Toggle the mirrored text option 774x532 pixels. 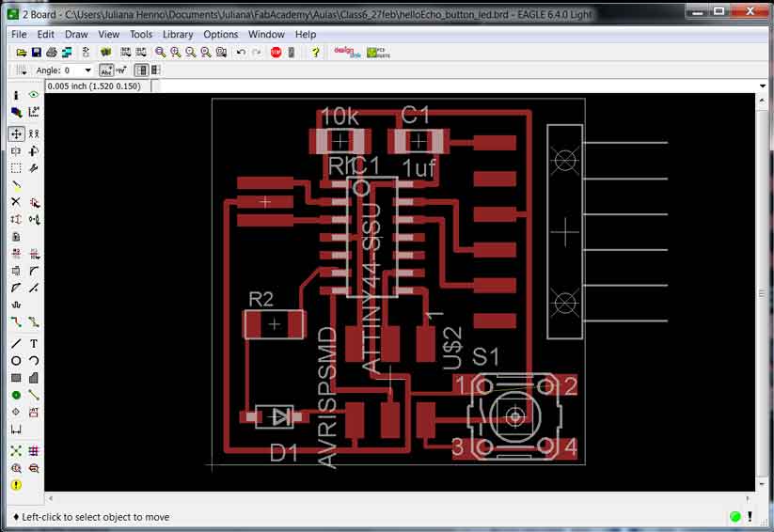click(x=121, y=70)
